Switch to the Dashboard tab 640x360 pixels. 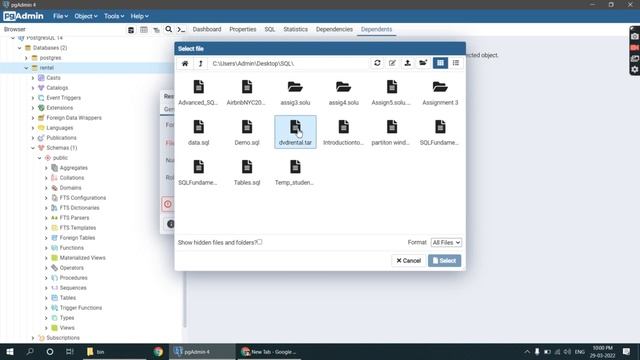click(x=207, y=29)
